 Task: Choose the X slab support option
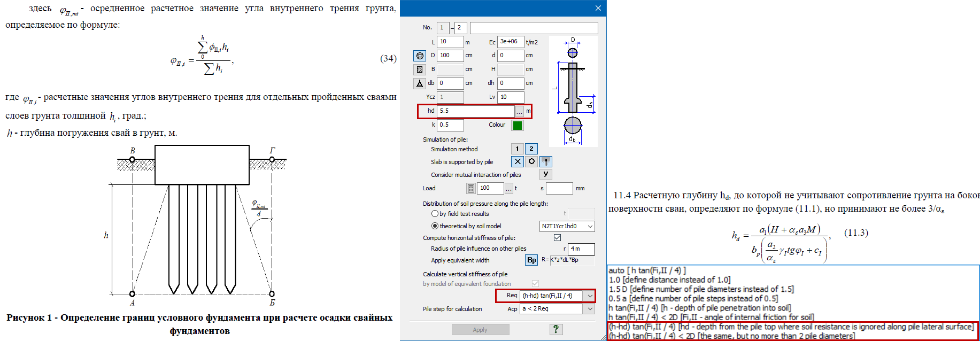pos(517,161)
